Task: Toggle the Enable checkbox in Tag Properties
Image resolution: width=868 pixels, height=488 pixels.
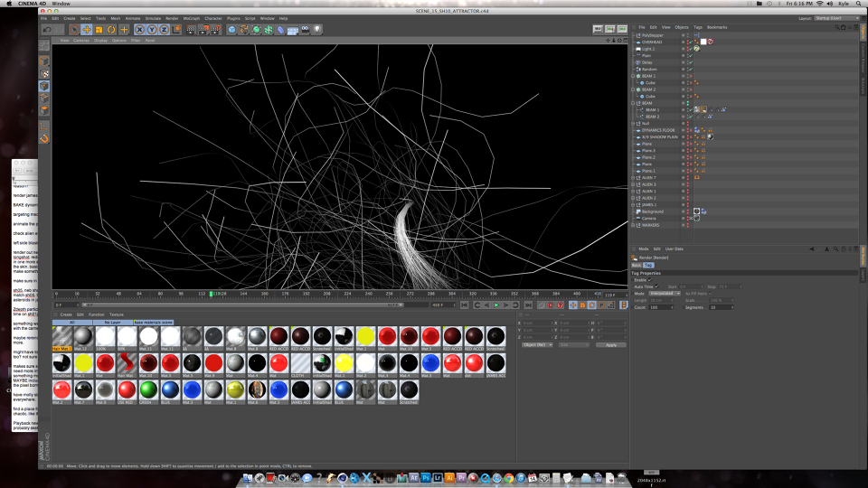Action: coord(650,280)
